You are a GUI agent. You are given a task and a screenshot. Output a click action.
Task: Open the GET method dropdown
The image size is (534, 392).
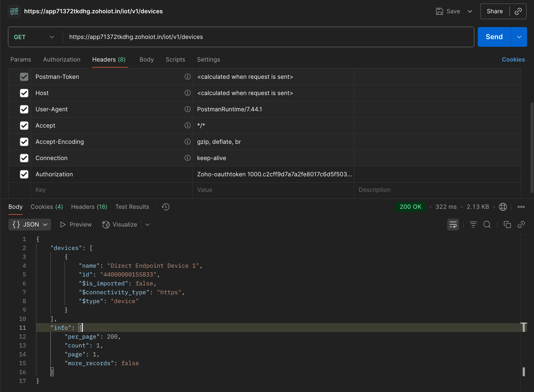click(34, 37)
